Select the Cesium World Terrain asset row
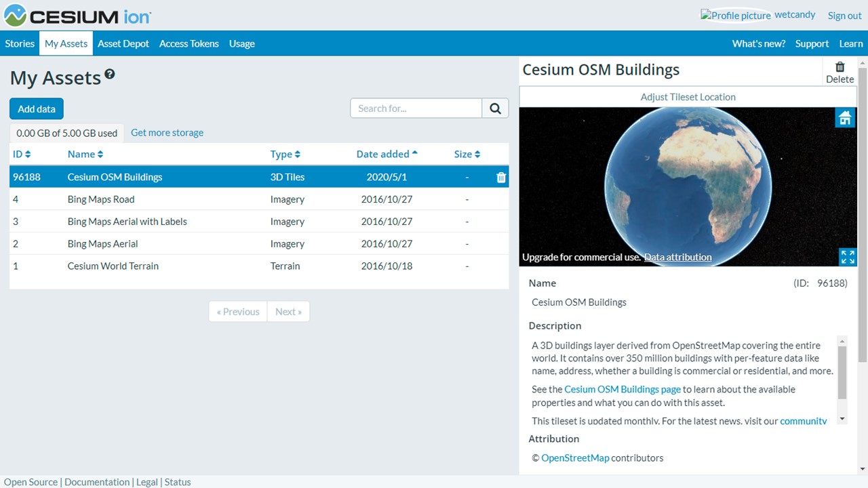Image resolution: width=868 pixels, height=488 pixels. (x=259, y=266)
